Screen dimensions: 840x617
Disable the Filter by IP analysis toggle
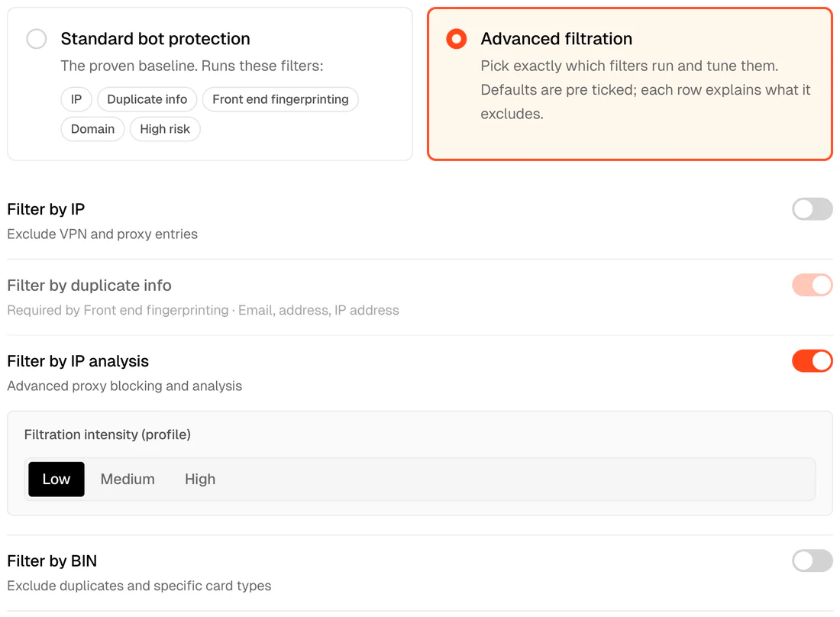[x=813, y=361]
